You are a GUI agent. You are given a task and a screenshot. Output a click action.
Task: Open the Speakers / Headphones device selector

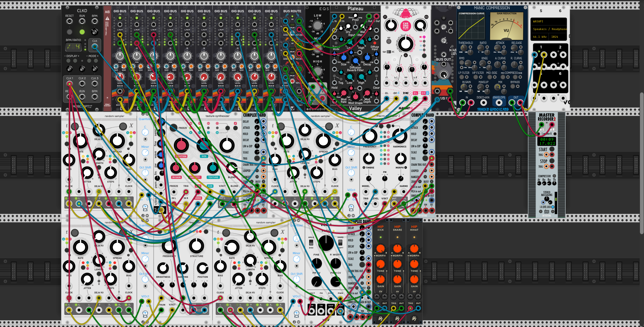point(548,29)
